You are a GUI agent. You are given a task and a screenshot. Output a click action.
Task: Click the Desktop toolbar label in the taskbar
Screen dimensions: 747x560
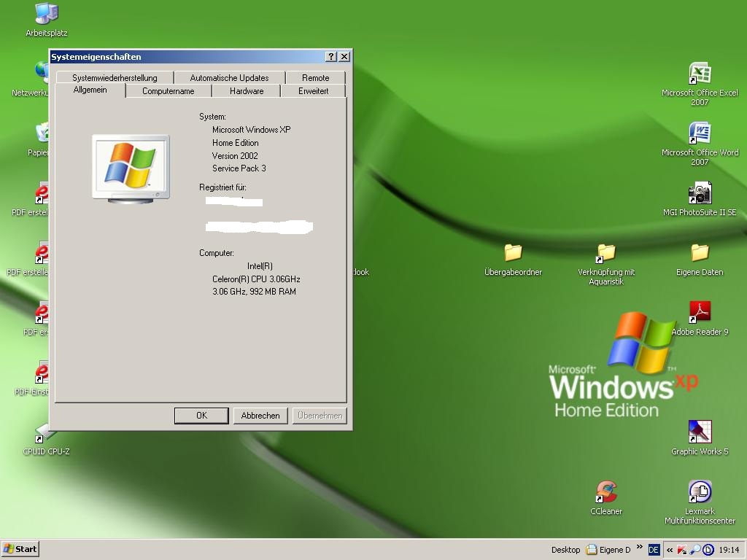[565, 550]
